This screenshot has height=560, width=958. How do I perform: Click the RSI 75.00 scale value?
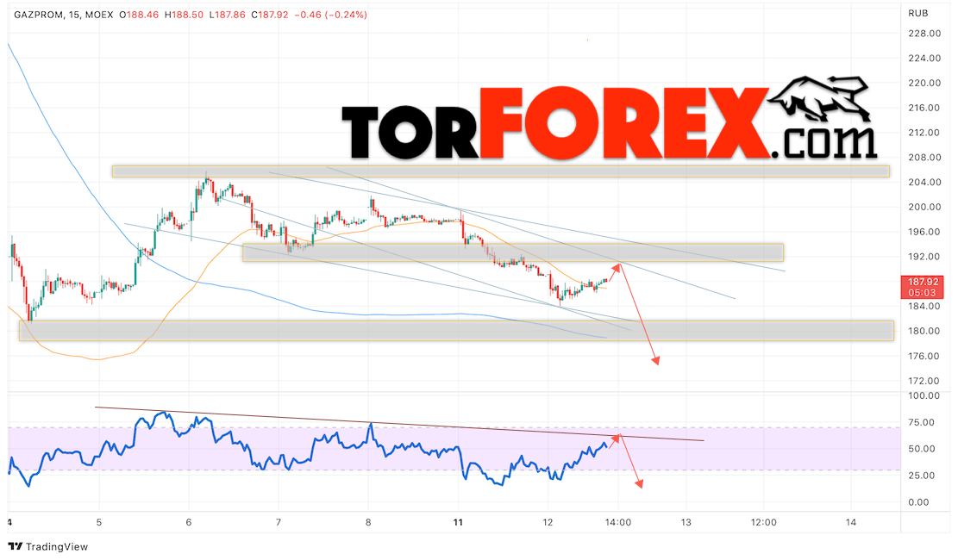coord(922,423)
